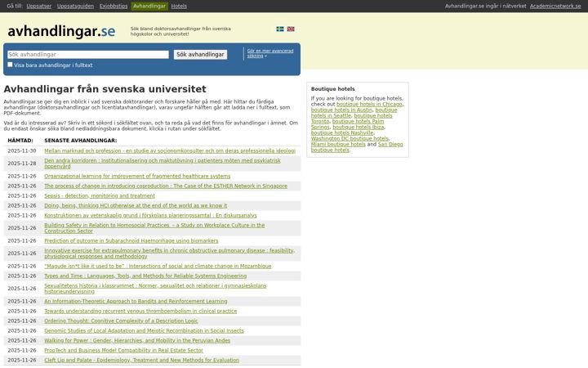The height and width of the screenshot is (368, 588).
Task: Open thesis 'Den andra korridoren'
Action: 163,164
